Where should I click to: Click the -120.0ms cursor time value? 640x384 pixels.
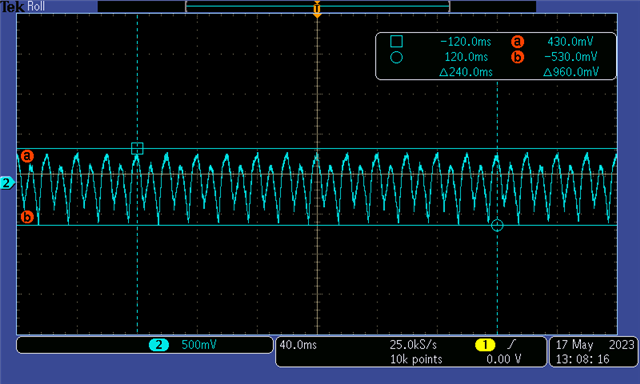coord(466,42)
